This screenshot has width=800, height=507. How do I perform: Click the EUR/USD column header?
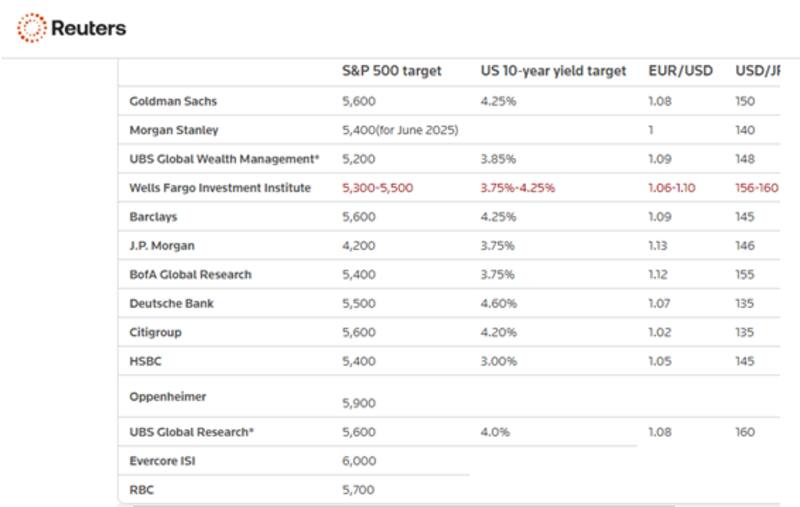(x=680, y=71)
